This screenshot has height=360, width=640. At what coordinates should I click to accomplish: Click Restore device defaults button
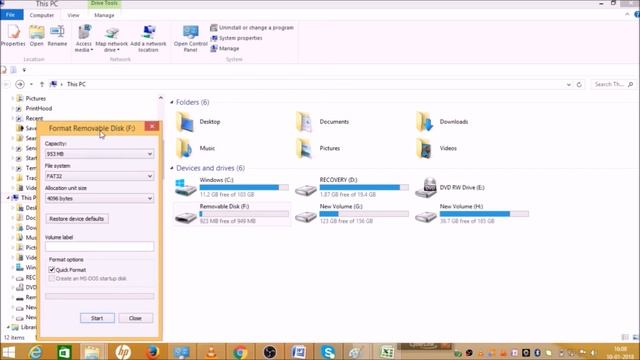[77, 219]
